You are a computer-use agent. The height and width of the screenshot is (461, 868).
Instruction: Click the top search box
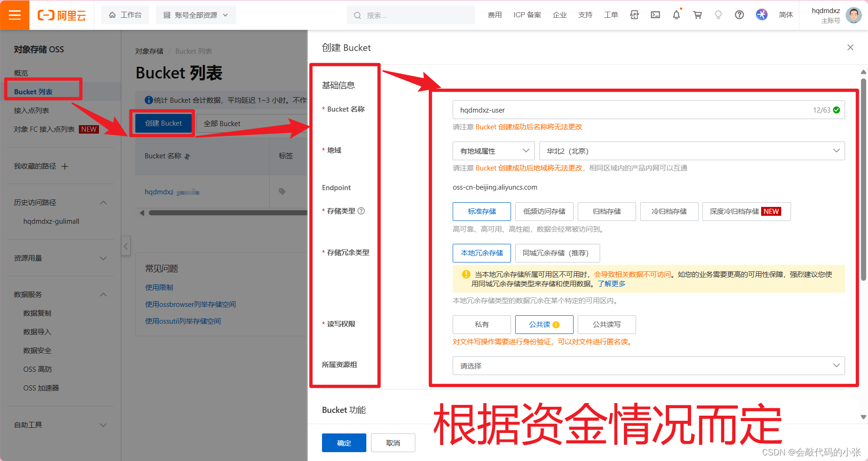click(x=411, y=15)
